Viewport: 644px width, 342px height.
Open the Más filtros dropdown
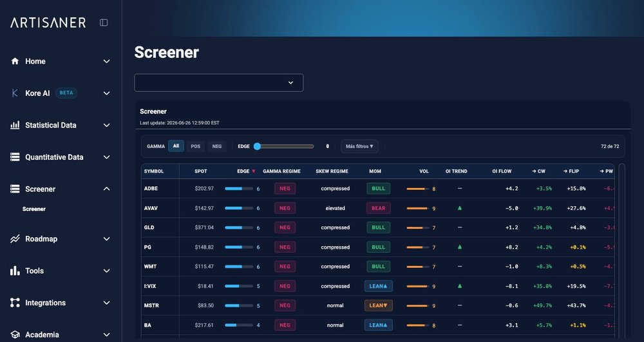tap(359, 146)
